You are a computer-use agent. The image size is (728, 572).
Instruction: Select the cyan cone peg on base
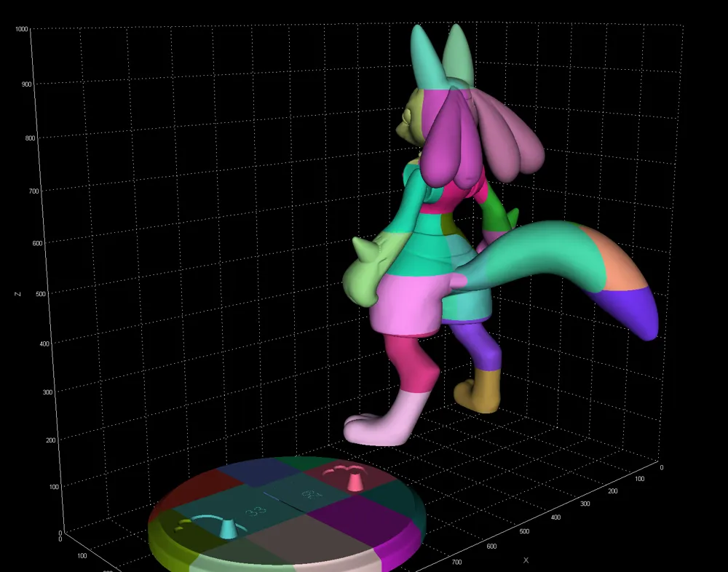pyautogui.click(x=227, y=529)
